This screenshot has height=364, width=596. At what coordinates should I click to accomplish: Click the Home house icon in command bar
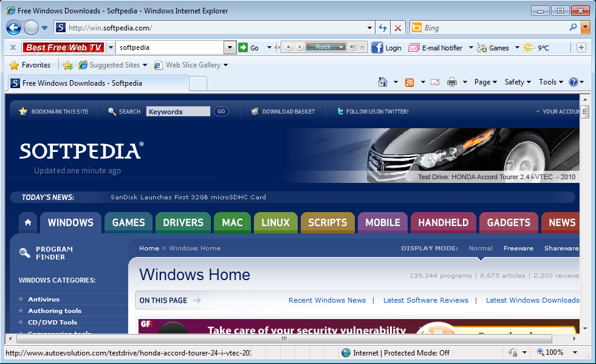[383, 82]
